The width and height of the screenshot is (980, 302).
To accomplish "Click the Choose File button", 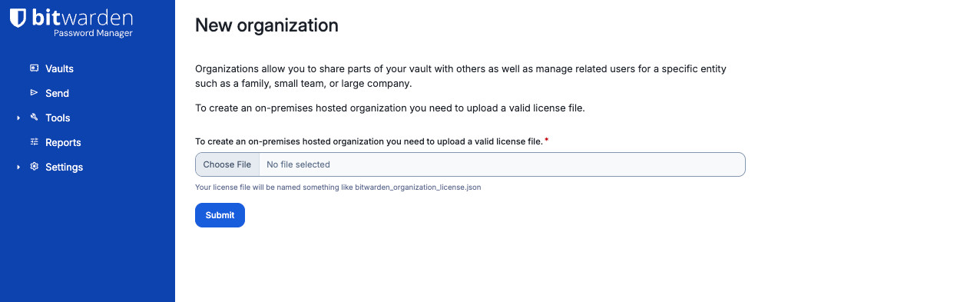I will pos(227,164).
